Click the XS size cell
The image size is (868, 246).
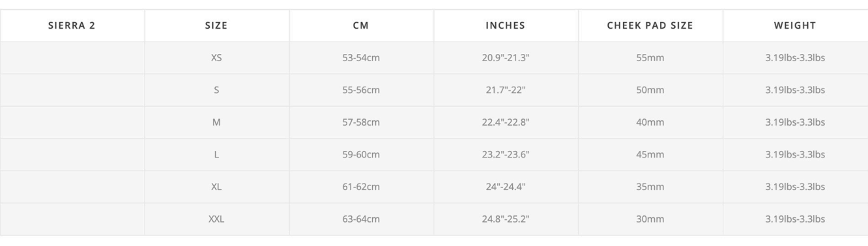(x=216, y=58)
